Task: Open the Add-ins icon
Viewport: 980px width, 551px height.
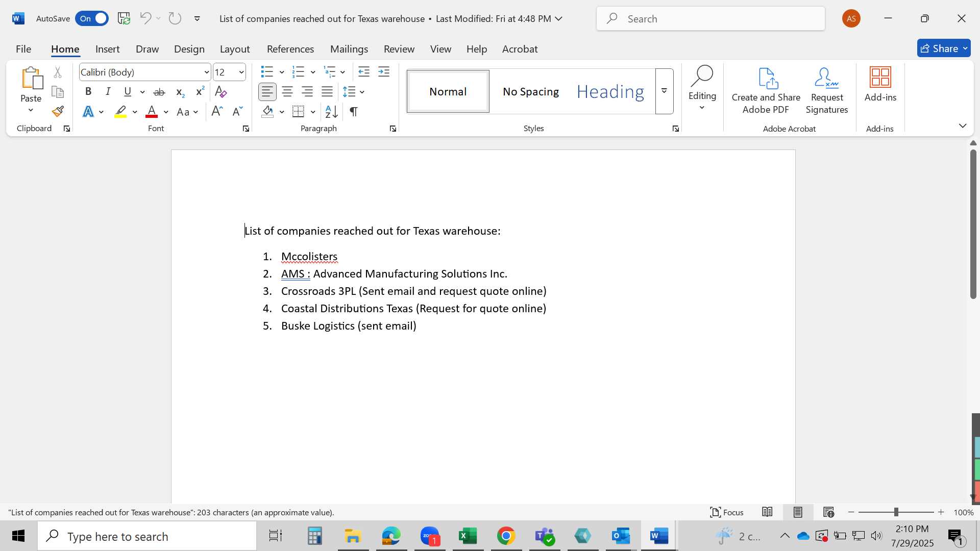Action: [x=880, y=85]
